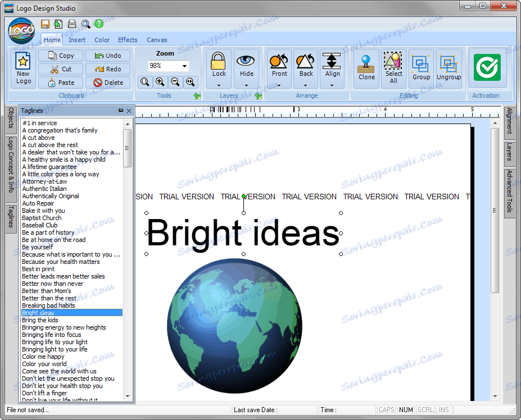Click the export page icon in quick toolbar
This screenshot has width=521, height=420.
click(58, 24)
